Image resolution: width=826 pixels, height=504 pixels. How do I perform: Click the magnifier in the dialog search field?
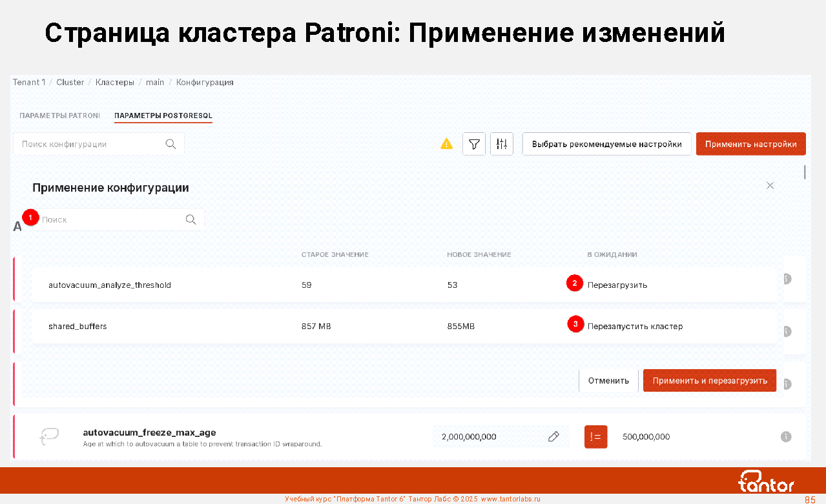click(191, 219)
